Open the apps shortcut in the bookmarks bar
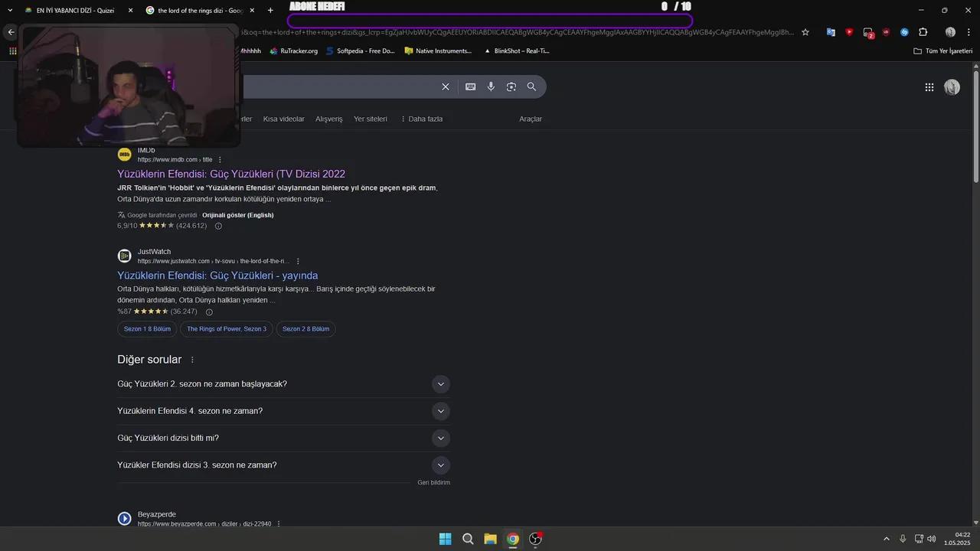This screenshot has height=551, width=980. (x=12, y=51)
